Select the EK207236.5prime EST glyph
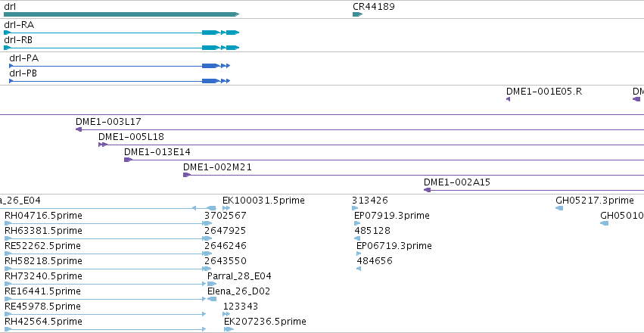Viewport: 644px width, 333px height. point(229,329)
